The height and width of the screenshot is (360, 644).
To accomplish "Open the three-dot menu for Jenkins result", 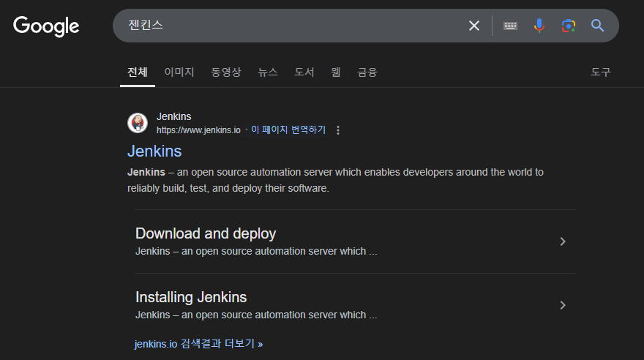I will [338, 130].
